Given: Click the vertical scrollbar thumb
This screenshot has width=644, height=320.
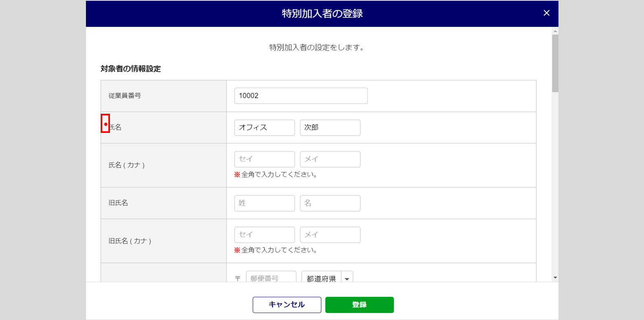Looking at the screenshot, I should pos(555,63).
